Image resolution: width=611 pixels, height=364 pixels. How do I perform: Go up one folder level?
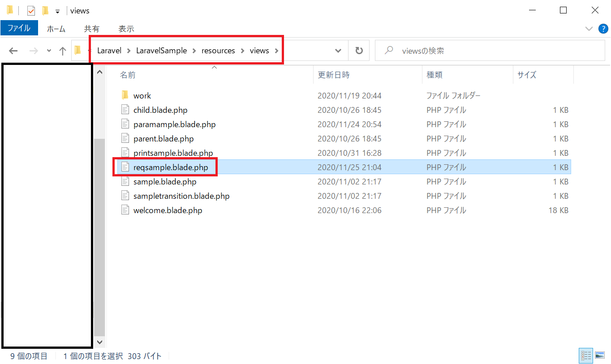click(x=63, y=51)
